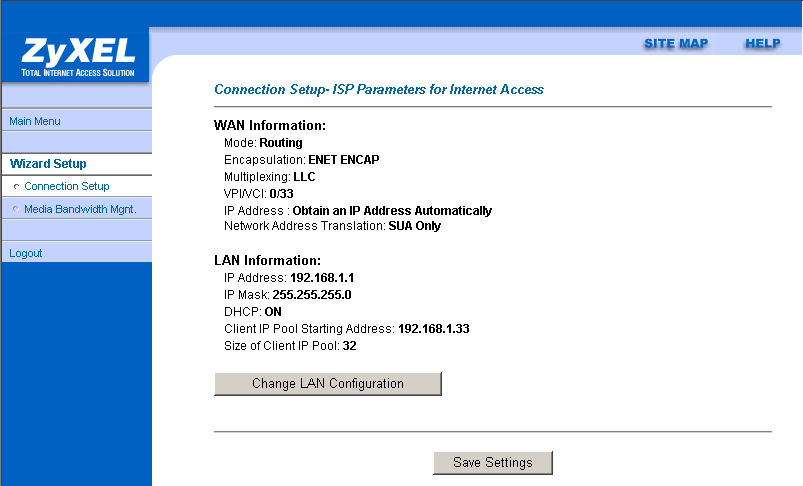Click the ISP Parameters page heading

coord(379,90)
